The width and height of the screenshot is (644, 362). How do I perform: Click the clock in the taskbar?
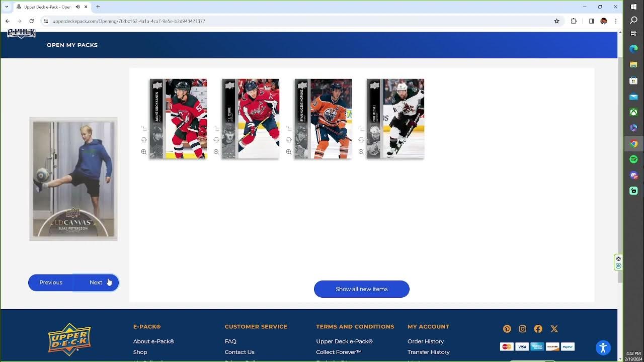coord(633,356)
